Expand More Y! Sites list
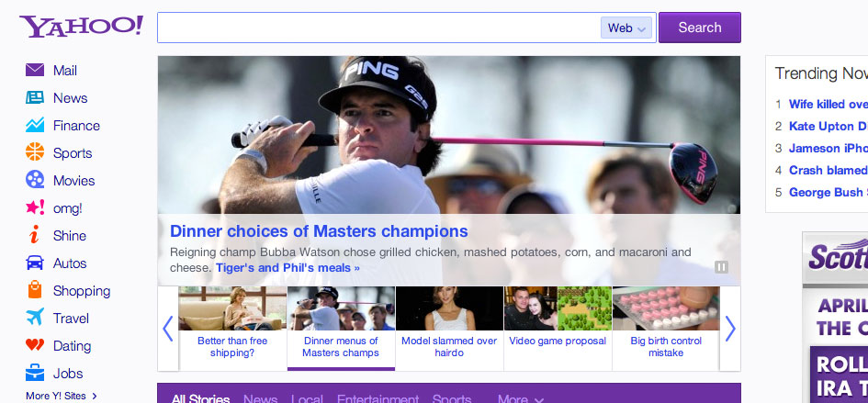 coord(62,396)
